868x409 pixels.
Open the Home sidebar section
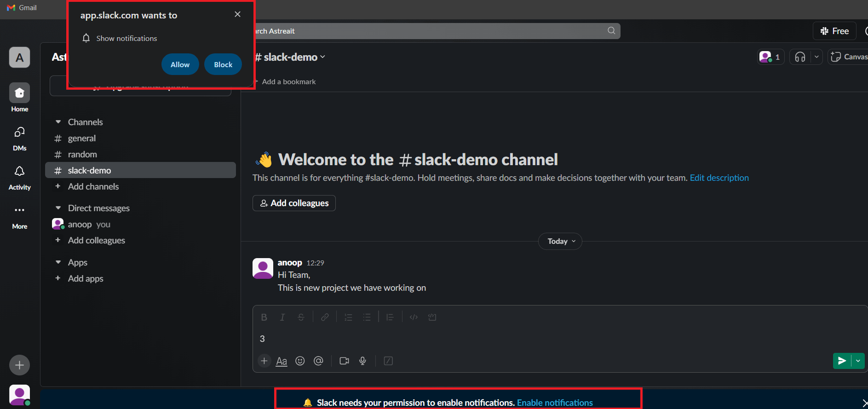point(20,98)
